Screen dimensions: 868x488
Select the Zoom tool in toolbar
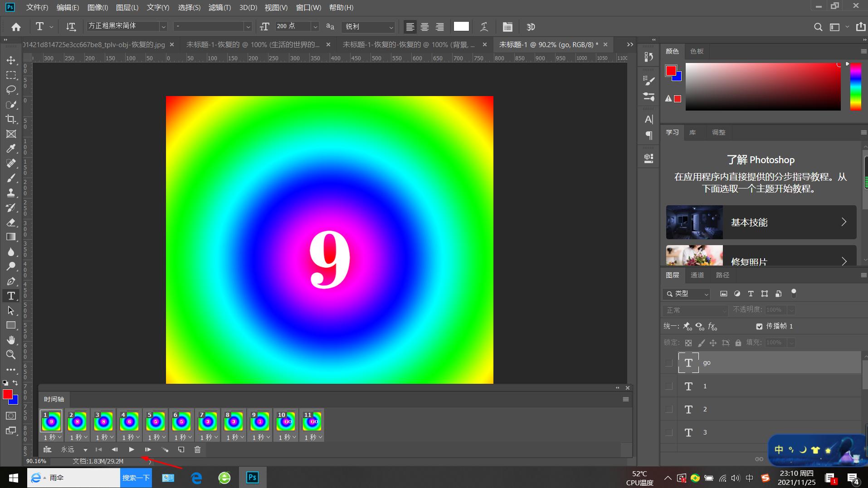pos(11,355)
